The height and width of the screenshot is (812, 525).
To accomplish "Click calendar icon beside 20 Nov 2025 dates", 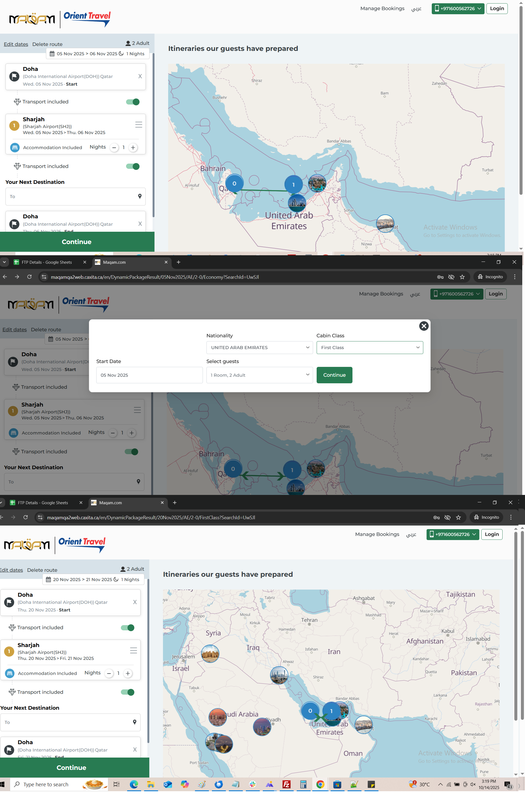I will coord(48,579).
